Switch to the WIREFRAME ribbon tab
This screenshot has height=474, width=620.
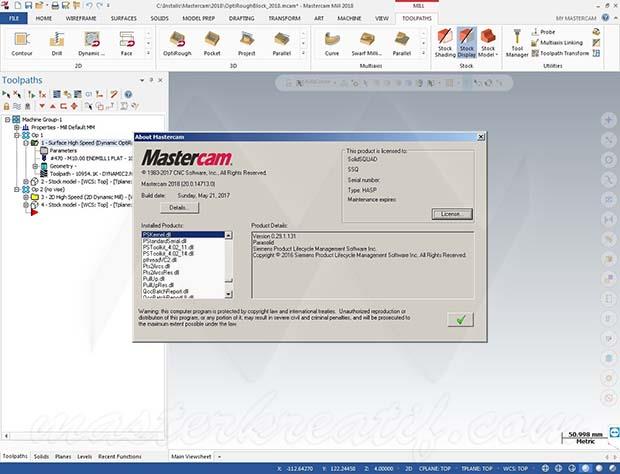coord(81,18)
